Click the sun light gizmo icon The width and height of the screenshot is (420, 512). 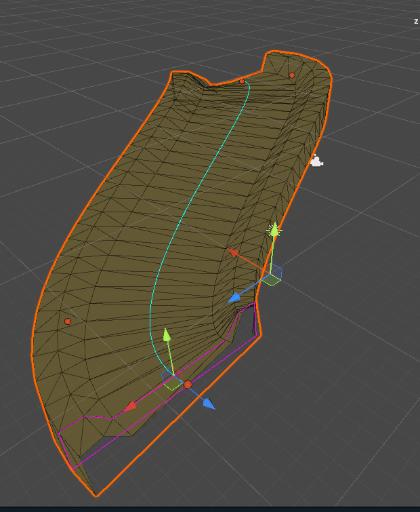point(274,231)
